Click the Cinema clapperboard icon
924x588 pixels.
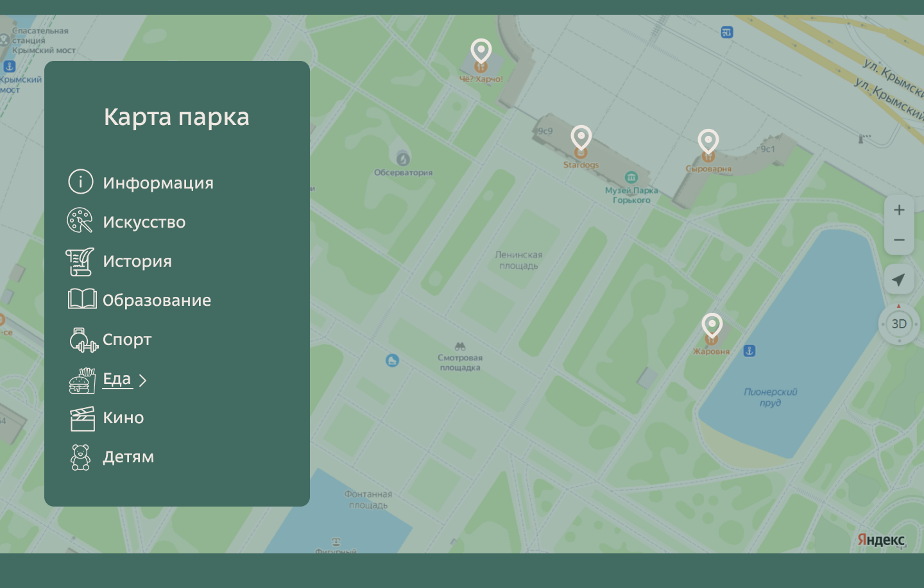(82, 418)
